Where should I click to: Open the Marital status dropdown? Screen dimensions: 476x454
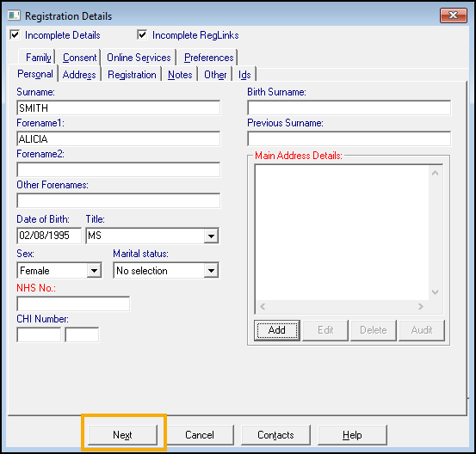[x=211, y=271]
